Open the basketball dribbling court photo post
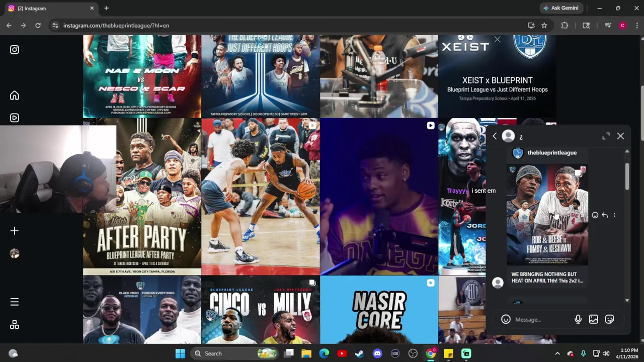The width and height of the screenshot is (644, 362). (260, 197)
